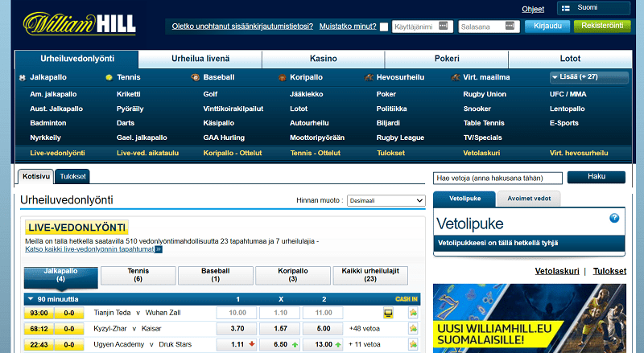The width and height of the screenshot is (644, 353).
Task: Click the Salasana password field
Action: [489, 27]
